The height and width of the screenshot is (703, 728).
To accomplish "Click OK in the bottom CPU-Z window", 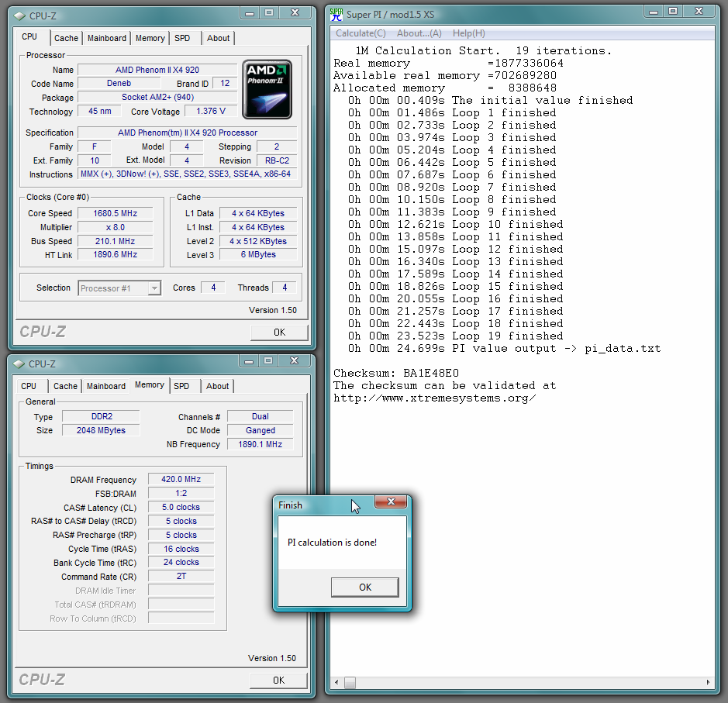I will (278, 681).
